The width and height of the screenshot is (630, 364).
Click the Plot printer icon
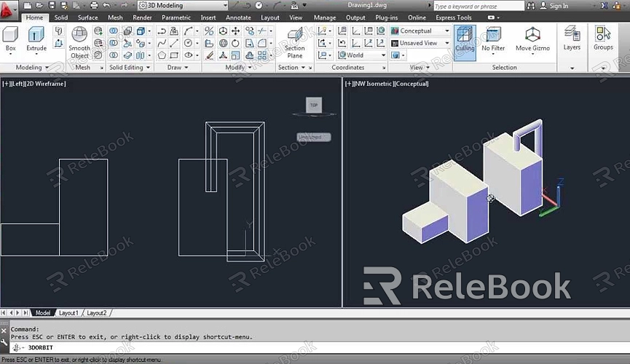tap(94, 5)
